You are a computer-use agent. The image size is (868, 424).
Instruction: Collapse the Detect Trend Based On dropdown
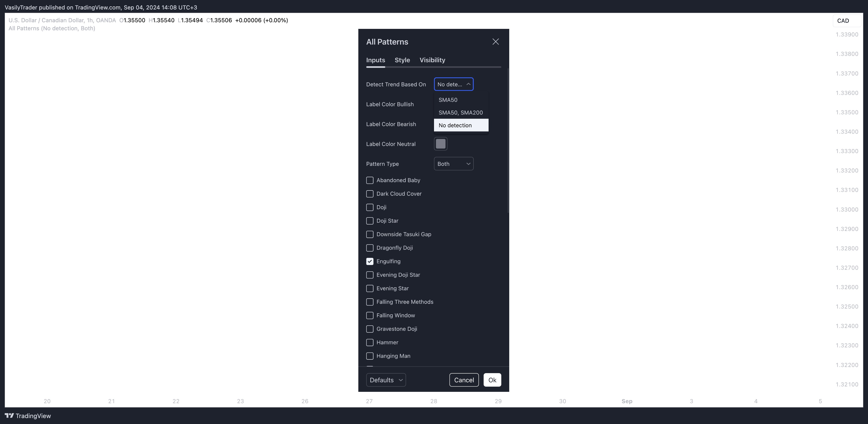point(454,84)
